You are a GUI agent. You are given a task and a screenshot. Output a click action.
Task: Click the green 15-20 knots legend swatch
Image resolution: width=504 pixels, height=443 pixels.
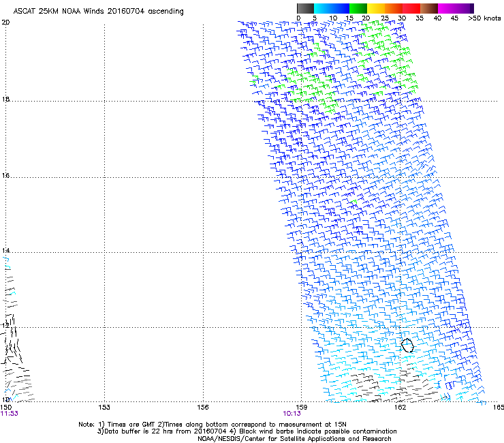coord(358,8)
